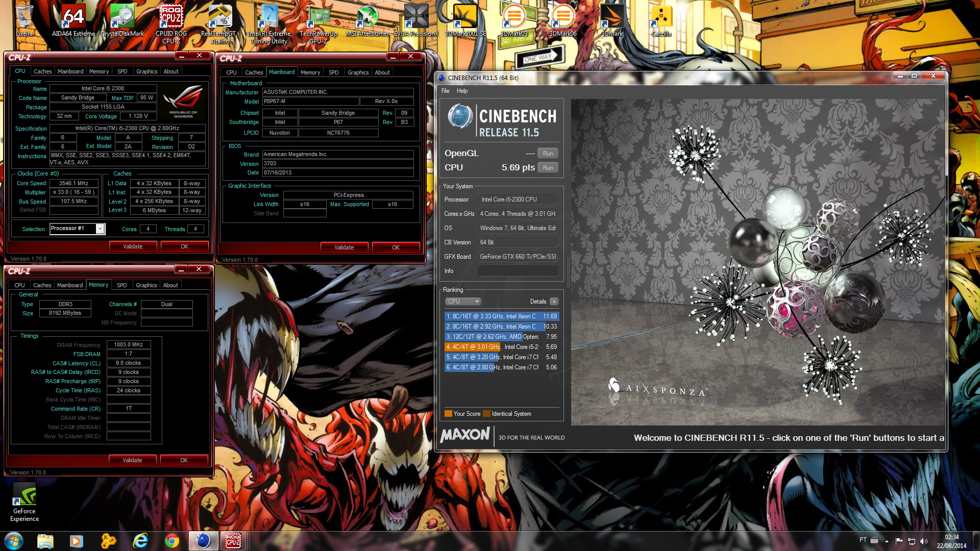The image size is (980, 551).
Task: Switch to Mainboard tab in Memory CPU-Z window
Action: (x=70, y=285)
